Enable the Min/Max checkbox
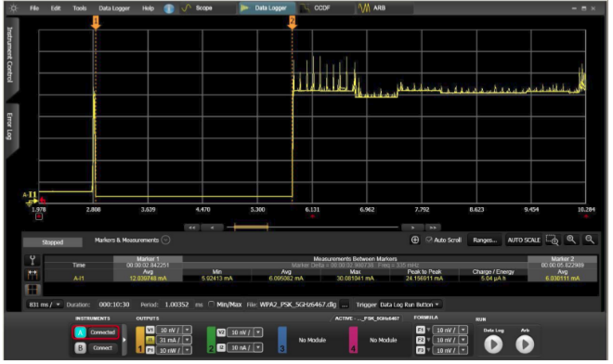Image resolution: width=613 pixels, height=364 pixels. [211, 305]
